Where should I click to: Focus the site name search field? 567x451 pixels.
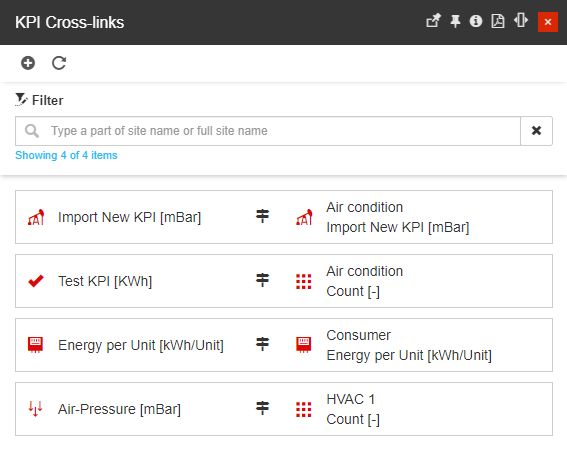268,131
